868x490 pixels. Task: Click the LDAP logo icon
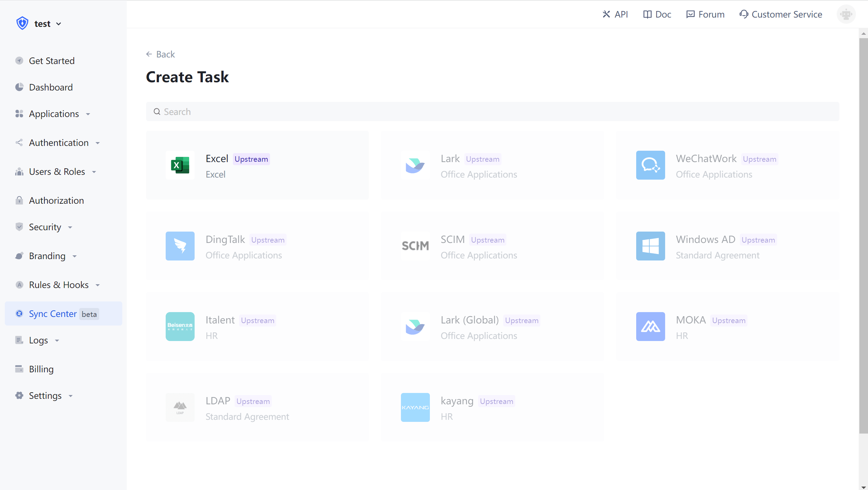180,407
